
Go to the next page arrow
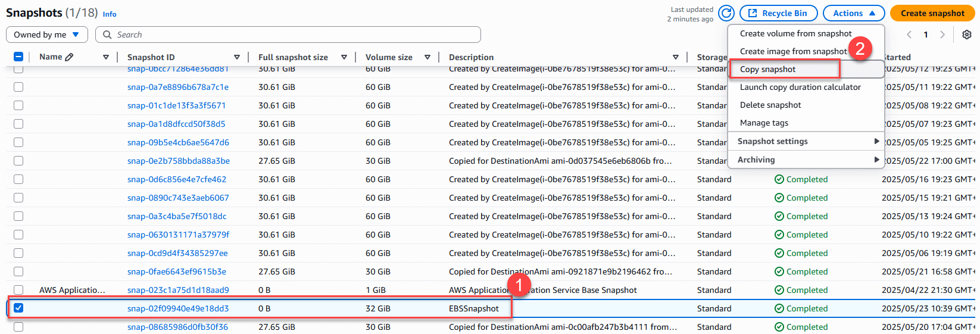[942, 35]
